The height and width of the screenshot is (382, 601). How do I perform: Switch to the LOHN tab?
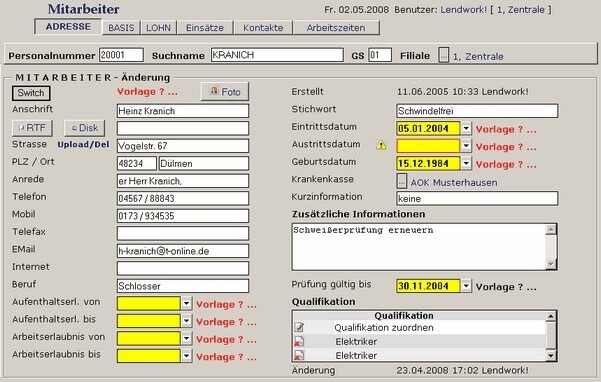point(158,28)
